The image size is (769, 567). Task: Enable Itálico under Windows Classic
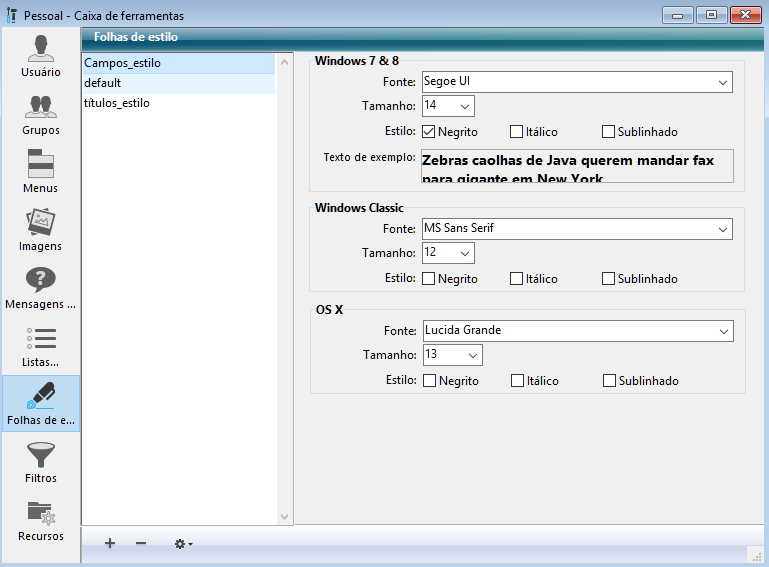tap(516, 279)
